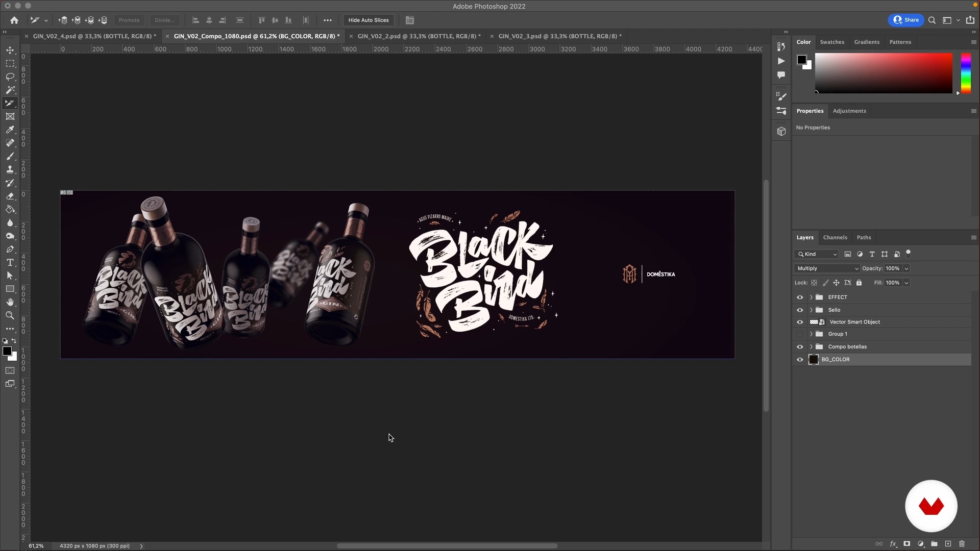
Task: Select the Zoom tool
Action: tap(10, 315)
